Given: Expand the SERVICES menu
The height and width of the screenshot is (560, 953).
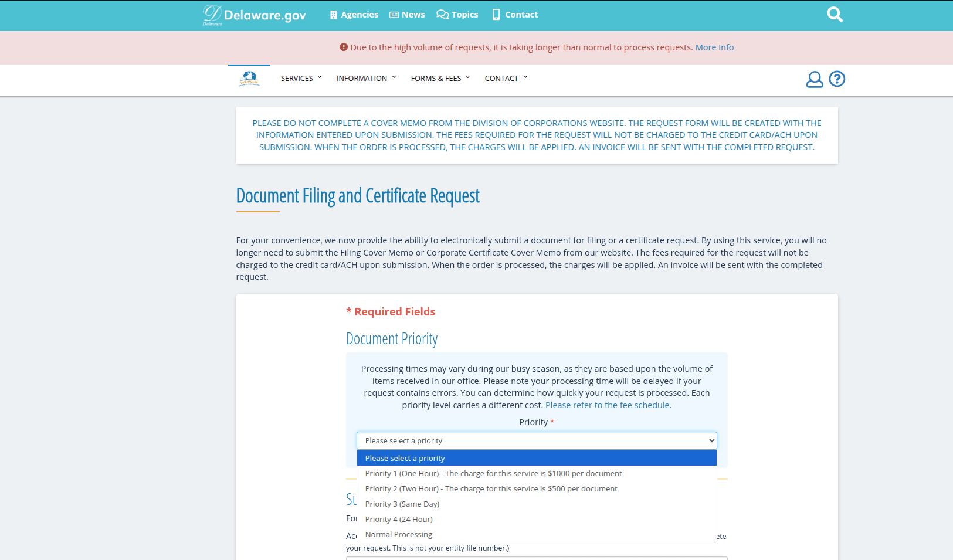Looking at the screenshot, I should pos(301,78).
